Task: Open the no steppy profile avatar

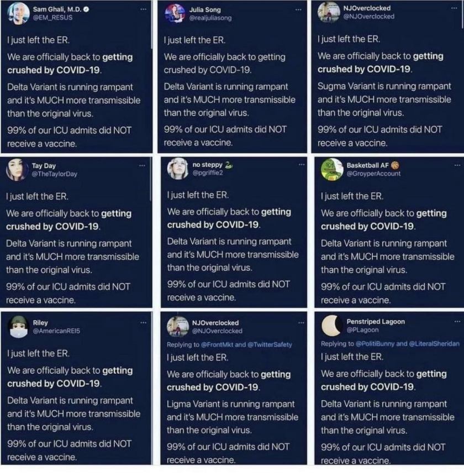Action: point(178,168)
